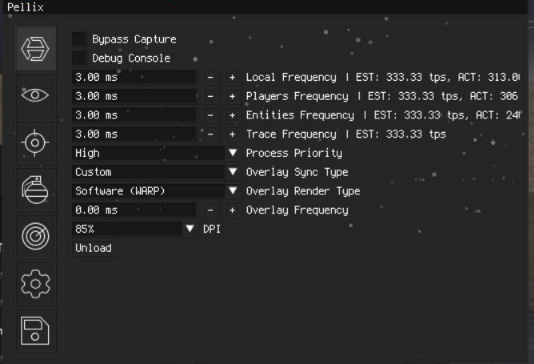534x364 pixels.
Task: Increase Entities Frequency with plus button
Action: 232,115
